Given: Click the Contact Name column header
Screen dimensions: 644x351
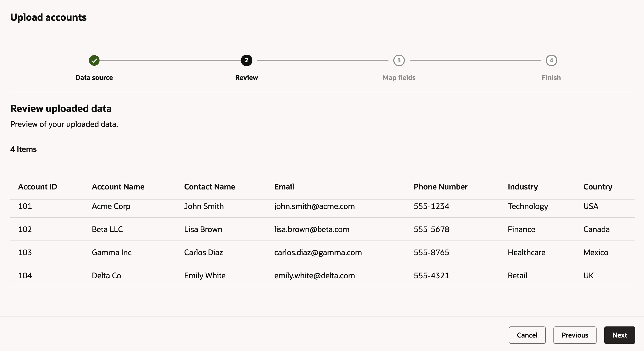Looking at the screenshot, I should click(210, 187).
